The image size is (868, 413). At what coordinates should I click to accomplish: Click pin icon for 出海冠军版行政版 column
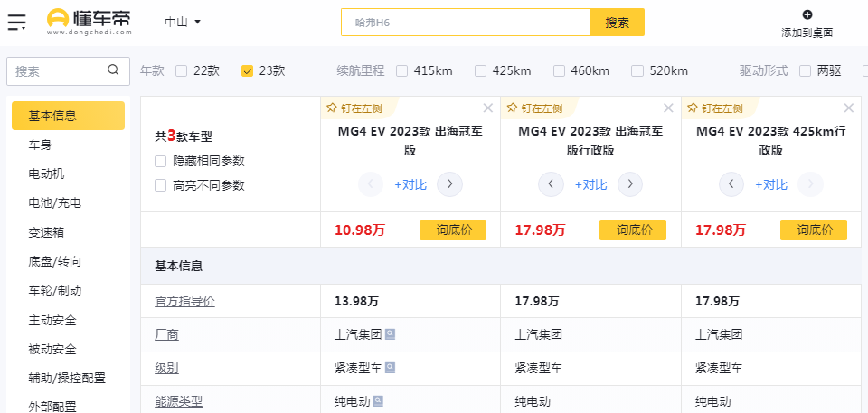512,108
